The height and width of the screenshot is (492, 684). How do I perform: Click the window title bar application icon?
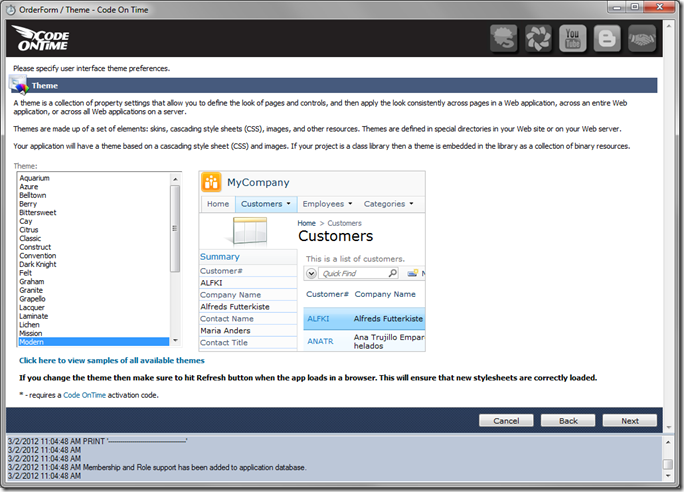point(12,10)
